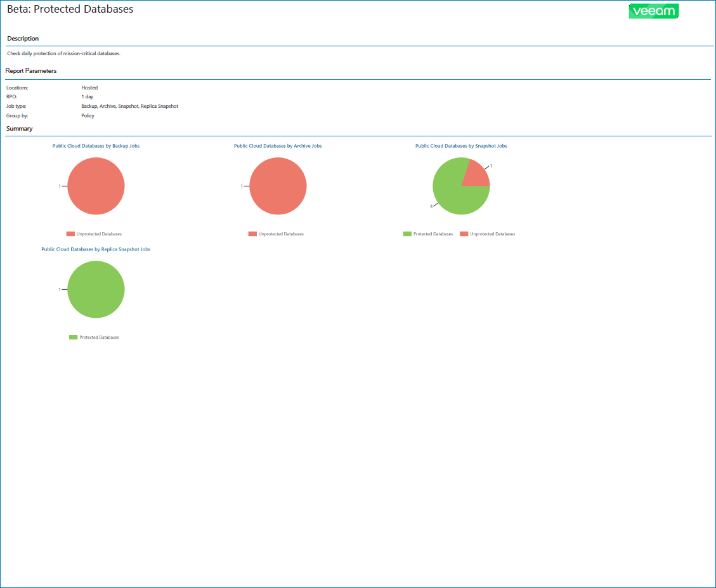The image size is (716, 588).
Task: Click the 'Locations:' parameter label
Action: click(x=17, y=88)
